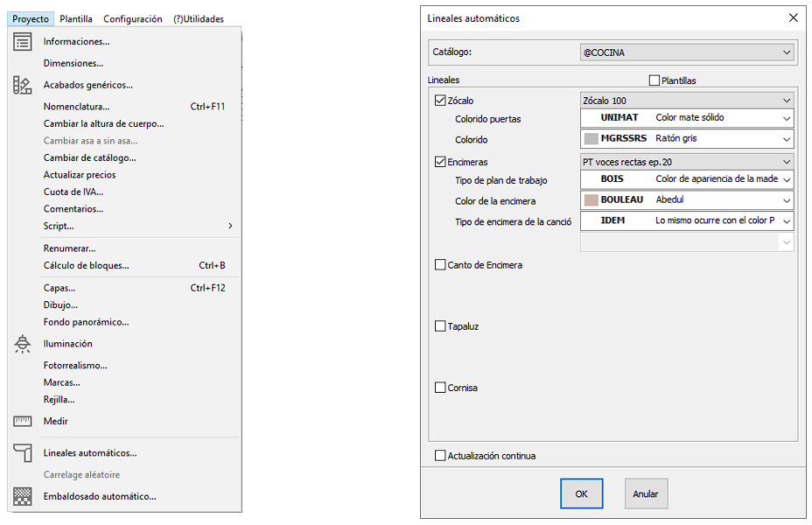Viewport: 812px width, 525px height.
Task: Open the Configuración menu
Action: click(x=132, y=18)
